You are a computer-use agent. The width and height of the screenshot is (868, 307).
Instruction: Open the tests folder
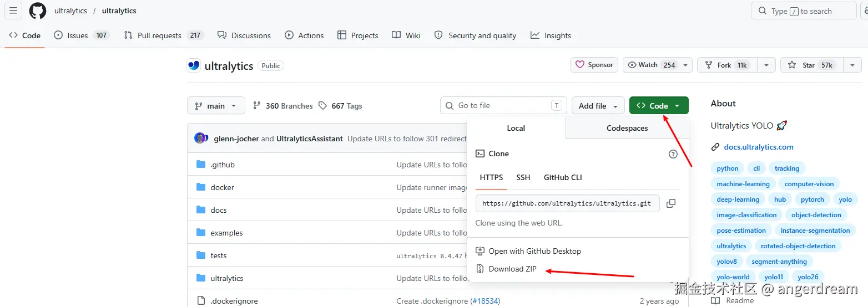point(219,255)
